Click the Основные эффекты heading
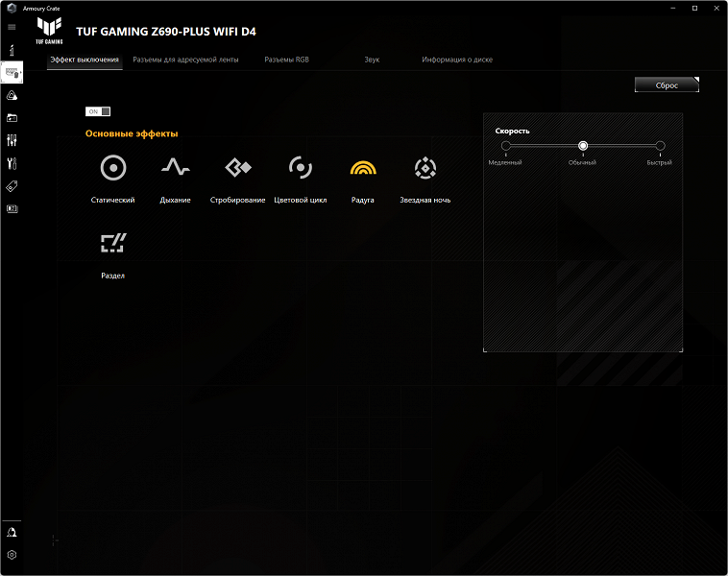 tap(132, 133)
